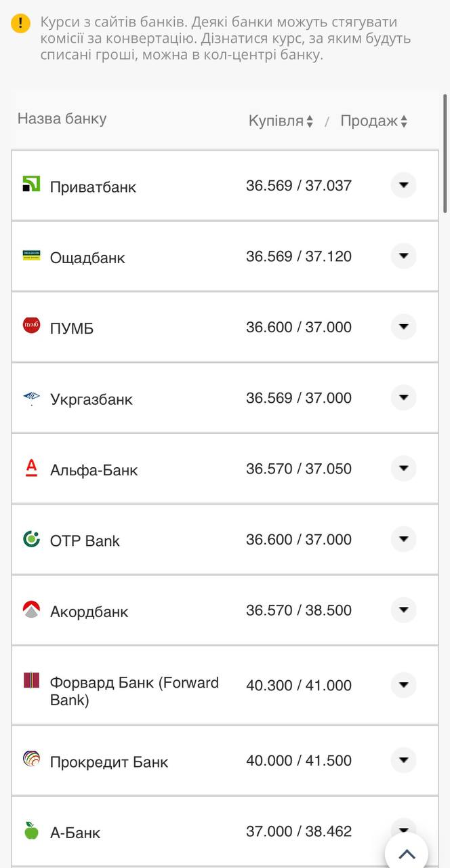The image size is (450, 868).
Task: Click the OTP Bank green logo
Action: click(31, 539)
